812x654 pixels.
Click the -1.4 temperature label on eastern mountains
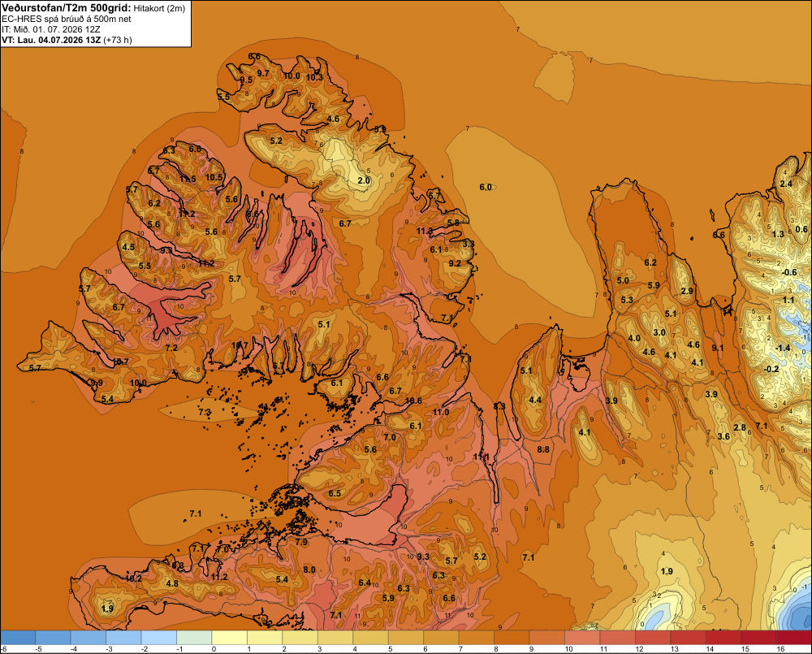[x=783, y=348]
